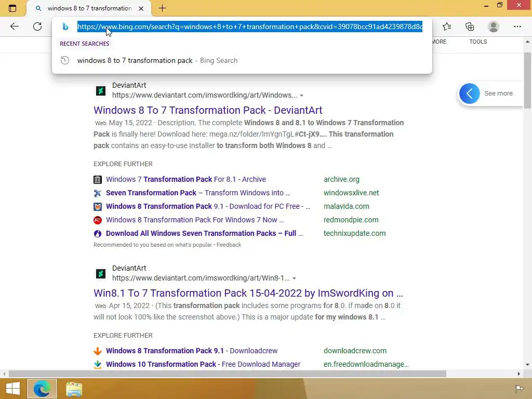Click the blue See more arrow button

[x=470, y=94]
